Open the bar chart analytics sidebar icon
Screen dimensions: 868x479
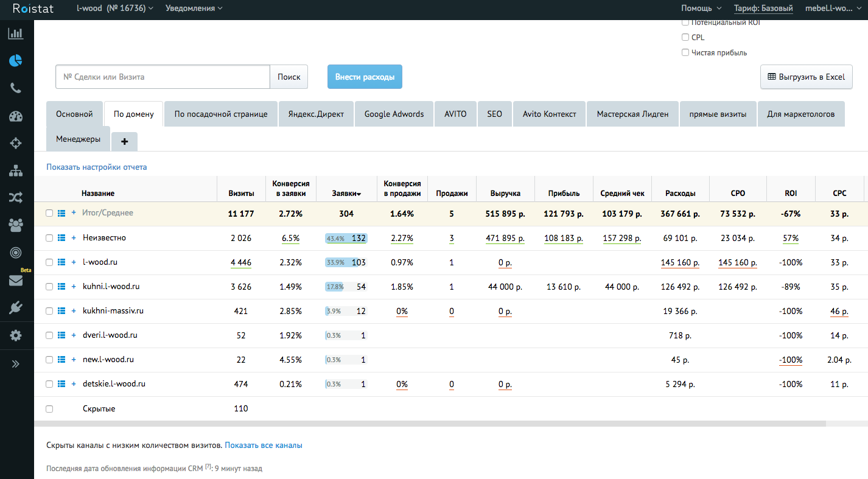coord(15,33)
